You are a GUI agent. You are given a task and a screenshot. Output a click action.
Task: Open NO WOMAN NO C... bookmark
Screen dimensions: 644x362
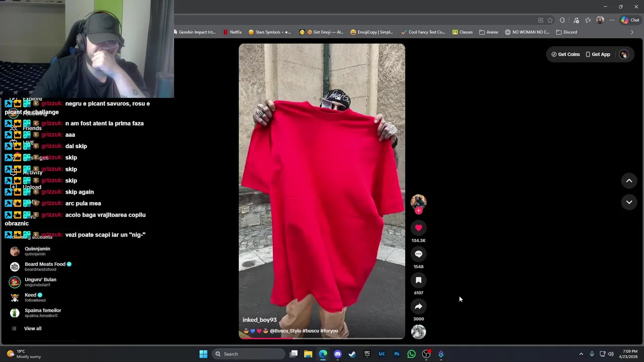coord(527,32)
